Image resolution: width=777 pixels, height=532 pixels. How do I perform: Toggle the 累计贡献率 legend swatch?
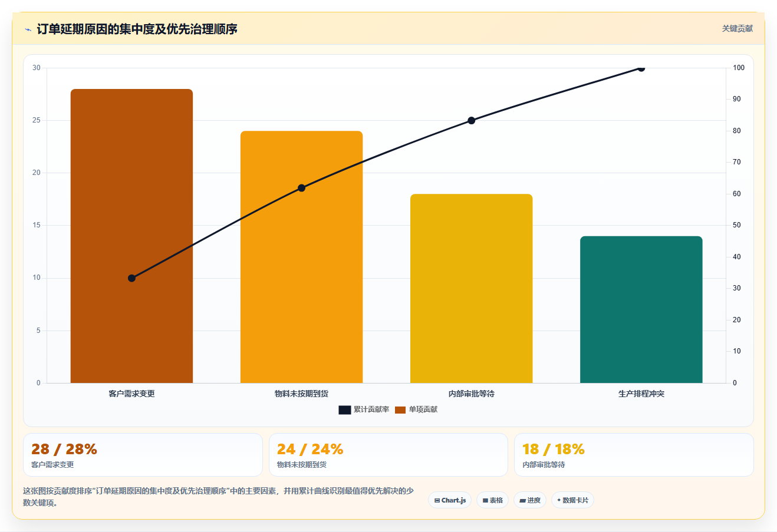pyautogui.click(x=344, y=410)
